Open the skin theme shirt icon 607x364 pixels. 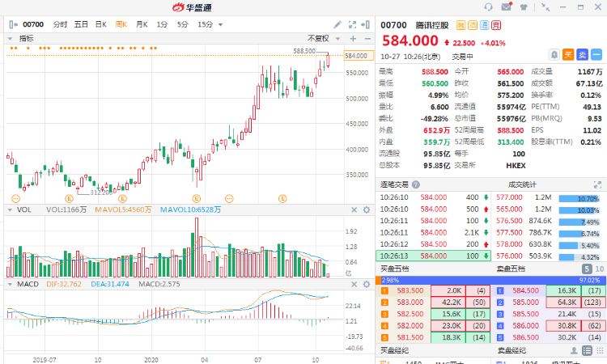524,7
